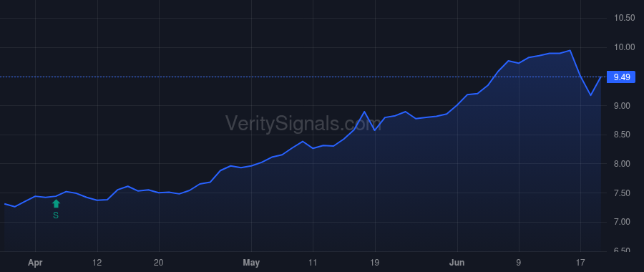Click the 11 date label on time axis
The width and height of the screenshot is (644, 272).
pos(313,263)
